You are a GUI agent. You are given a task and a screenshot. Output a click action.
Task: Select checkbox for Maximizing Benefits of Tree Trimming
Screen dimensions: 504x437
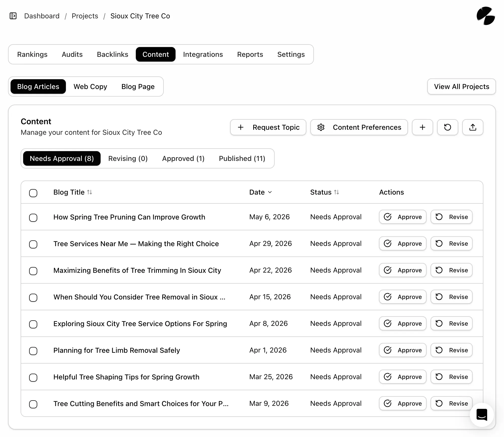[x=33, y=271]
